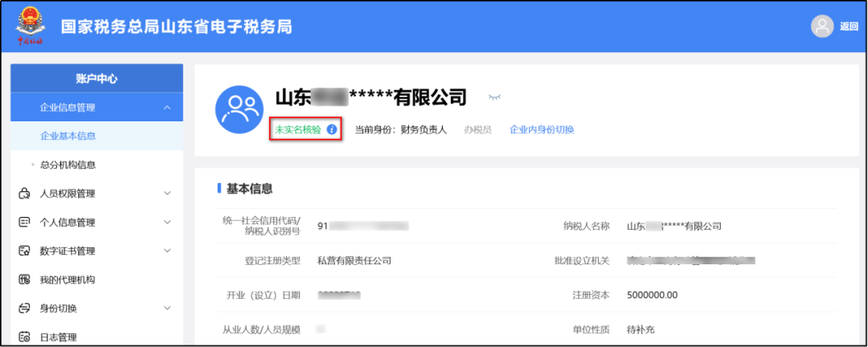The image size is (868, 347).
Task: Click the 身份切换 swap icon
Action: pos(24,308)
